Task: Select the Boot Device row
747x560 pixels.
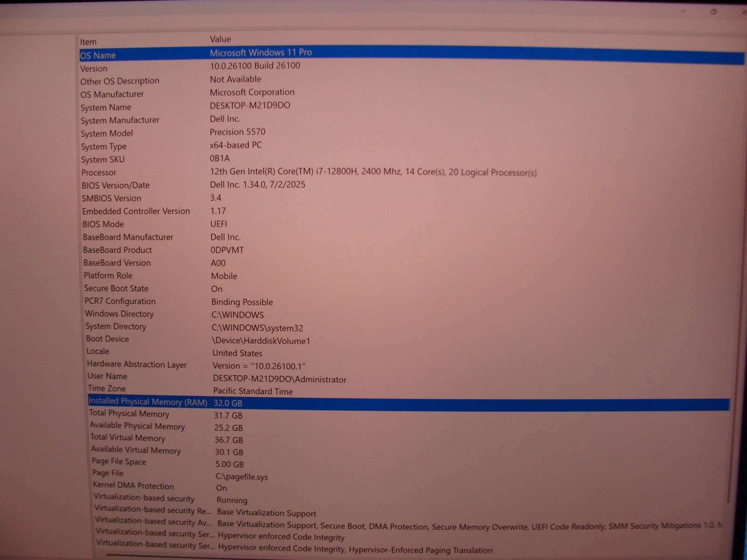Action: pos(107,339)
